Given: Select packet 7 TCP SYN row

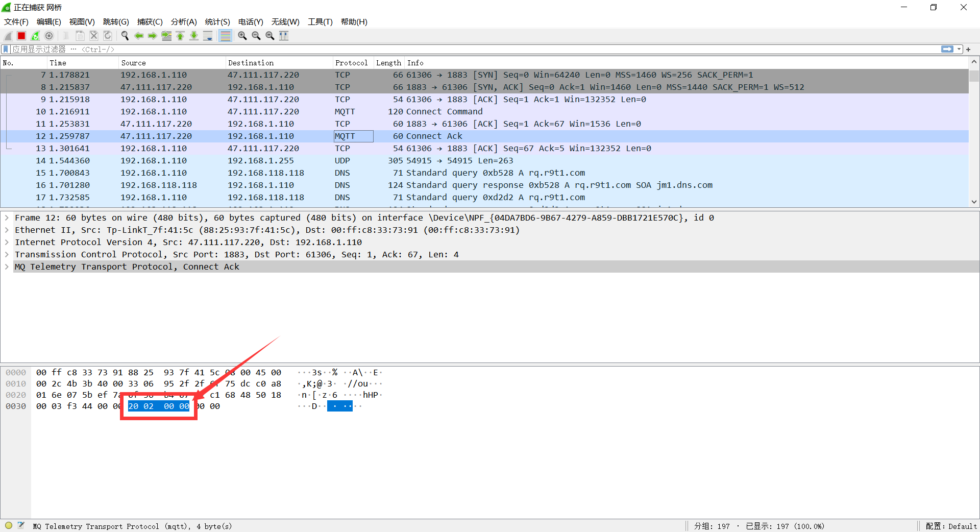Looking at the screenshot, I should pyautogui.click(x=484, y=75).
